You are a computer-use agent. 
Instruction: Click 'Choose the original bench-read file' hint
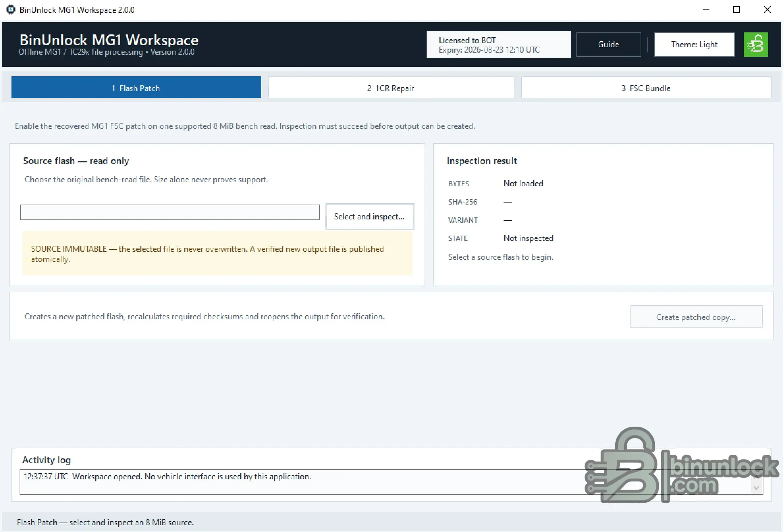pyautogui.click(x=146, y=180)
